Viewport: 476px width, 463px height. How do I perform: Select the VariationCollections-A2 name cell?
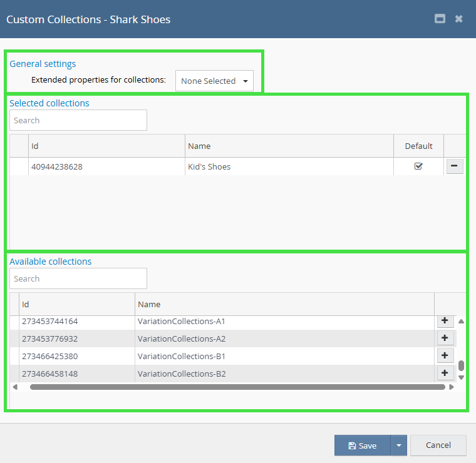pyautogui.click(x=284, y=338)
